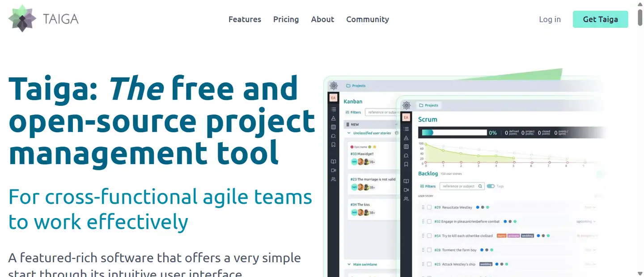Image resolution: width=644 pixels, height=277 pixels.
Task: Open user story #32 Engage in pleasantriesbefore combat
Action: pyautogui.click(x=467, y=221)
